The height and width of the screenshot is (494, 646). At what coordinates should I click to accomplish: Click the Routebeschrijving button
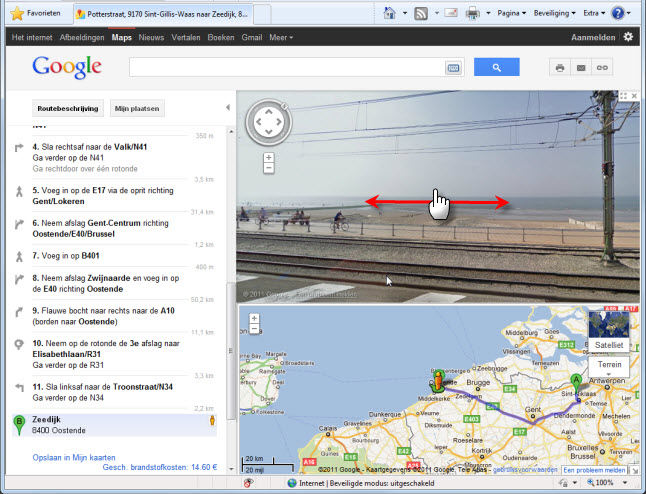pos(68,108)
